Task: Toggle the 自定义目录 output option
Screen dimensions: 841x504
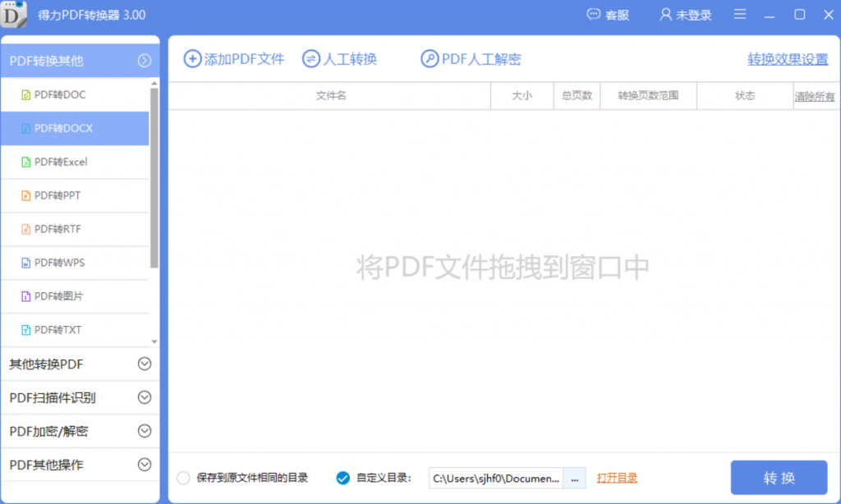Action: point(342,478)
